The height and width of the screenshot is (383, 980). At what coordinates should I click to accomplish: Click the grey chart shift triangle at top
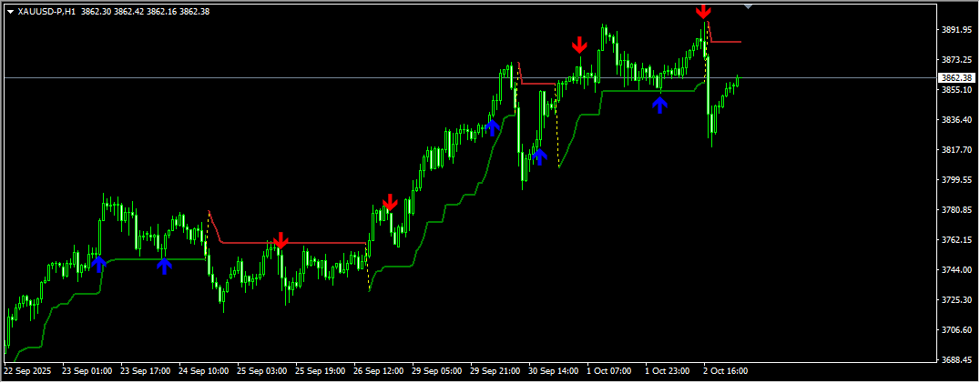[749, 5]
